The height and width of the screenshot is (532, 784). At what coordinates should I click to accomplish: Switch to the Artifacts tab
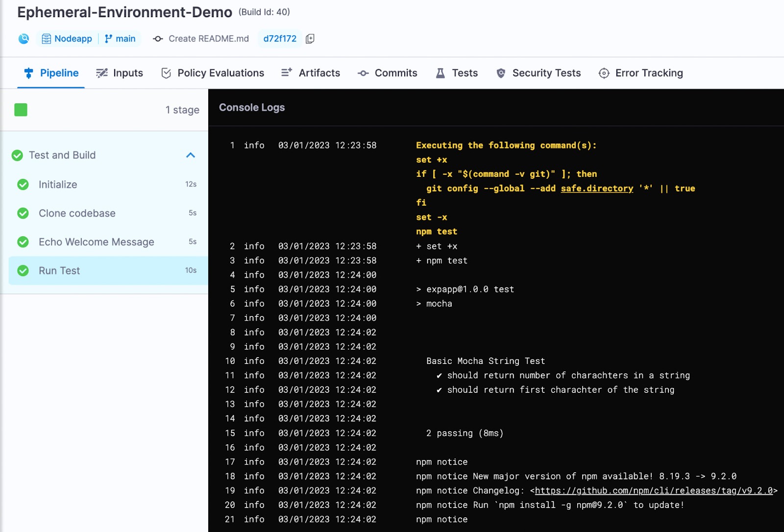point(311,73)
